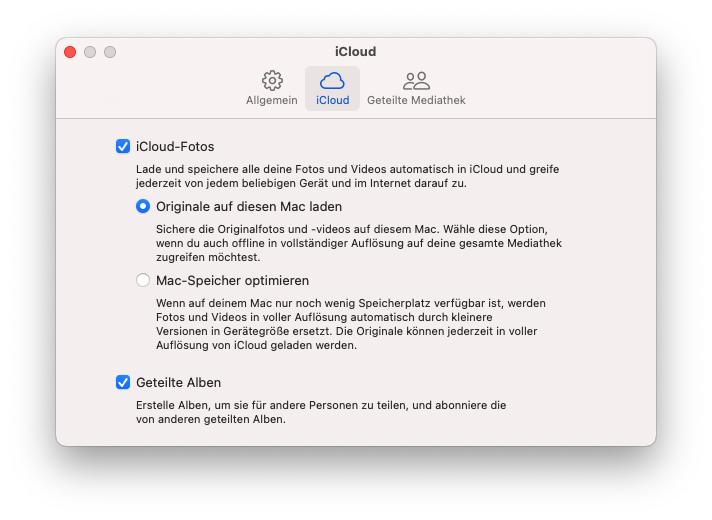This screenshot has height=520, width=712.
Task: Select the blue iCloud cloud icon
Action: 332,81
